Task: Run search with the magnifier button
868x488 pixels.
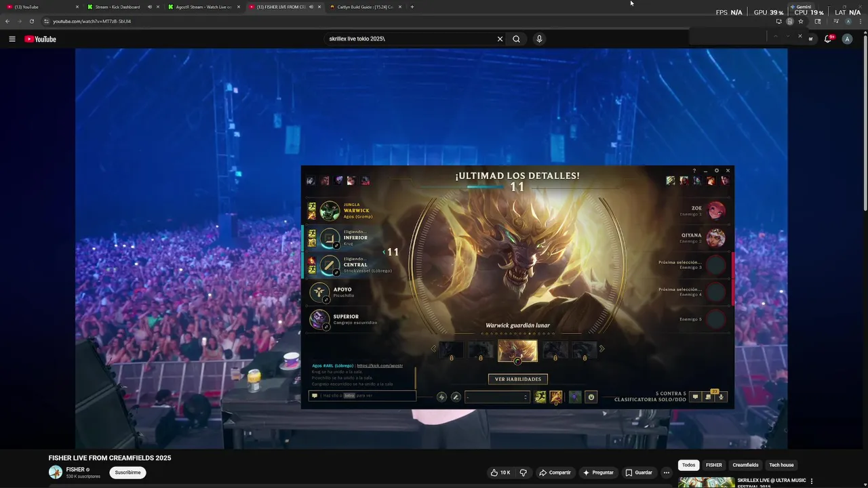Action: [x=516, y=39]
